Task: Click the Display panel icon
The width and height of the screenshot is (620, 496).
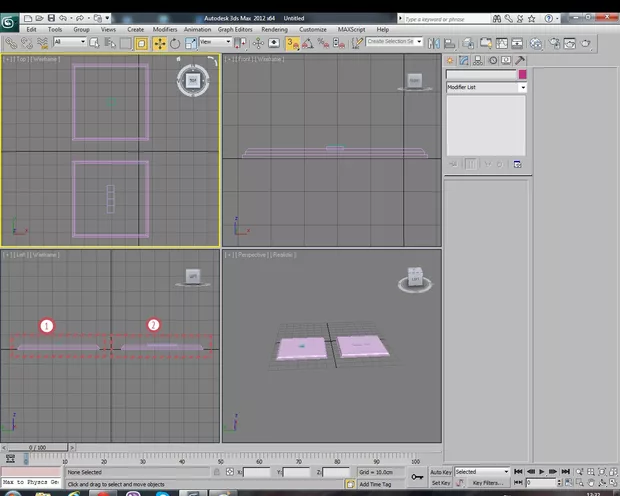Action: point(506,60)
